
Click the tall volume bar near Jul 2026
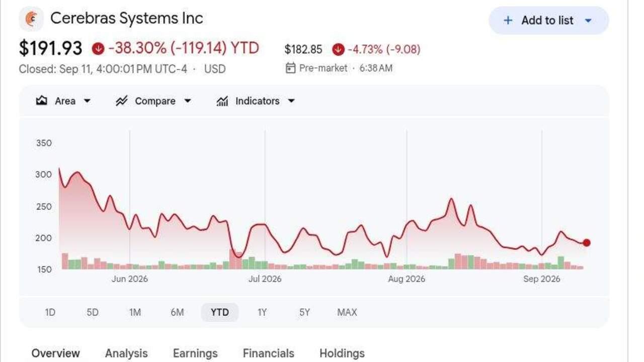click(232, 259)
